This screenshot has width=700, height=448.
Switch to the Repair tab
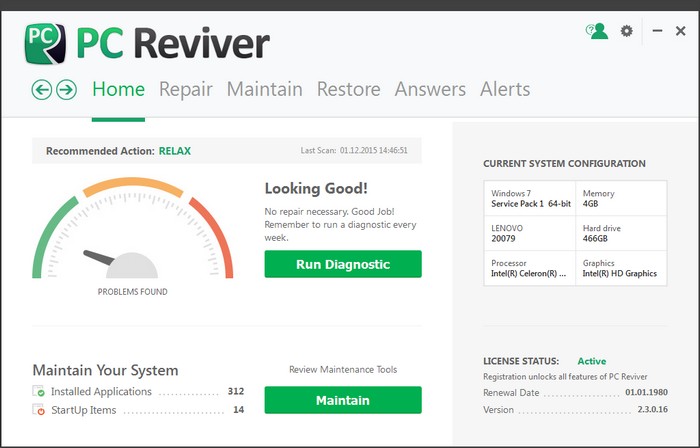point(186,90)
